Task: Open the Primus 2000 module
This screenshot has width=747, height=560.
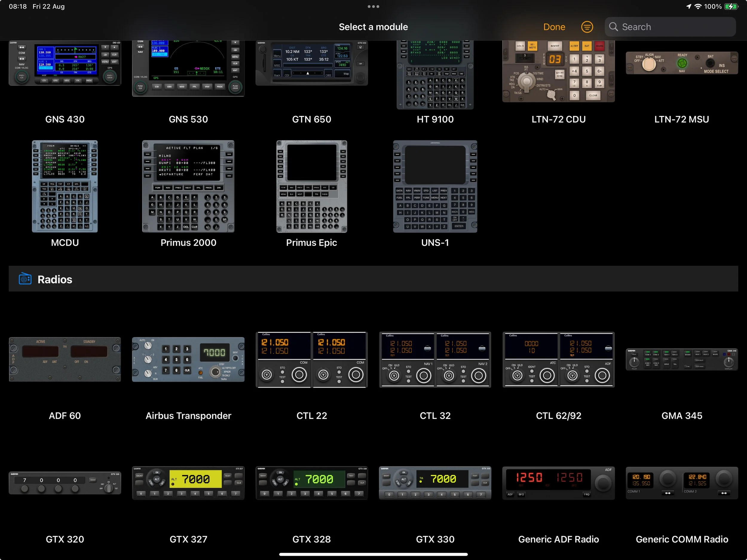Action: [x=188, y=186]
